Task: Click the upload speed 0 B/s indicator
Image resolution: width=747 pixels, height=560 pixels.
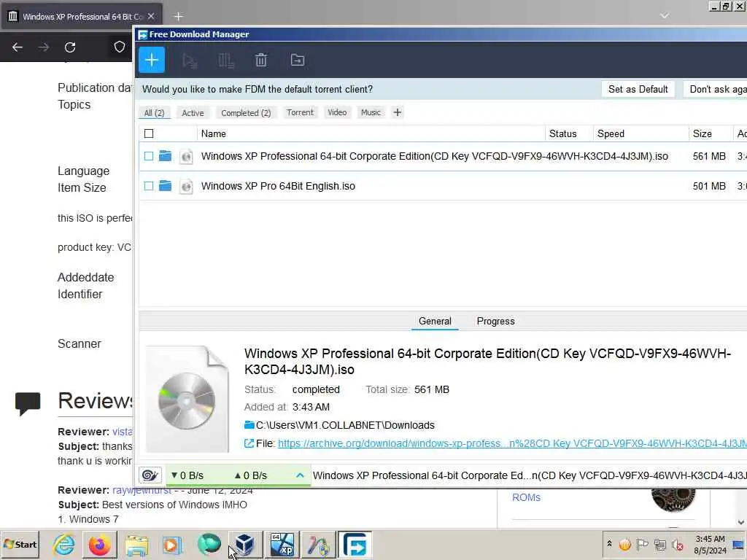Action: tap(251, 475)
